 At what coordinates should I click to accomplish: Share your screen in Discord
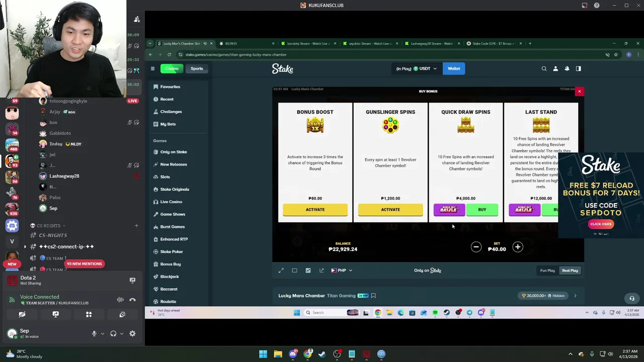55,314
